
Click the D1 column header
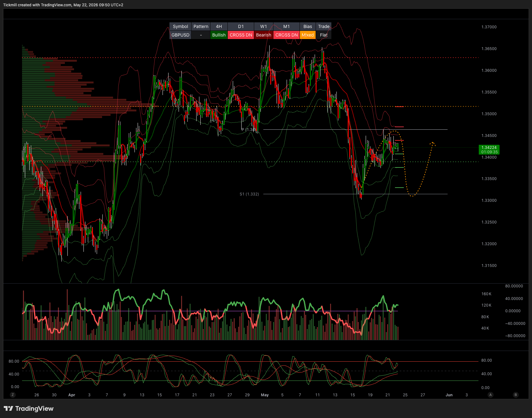coord(241,26)
